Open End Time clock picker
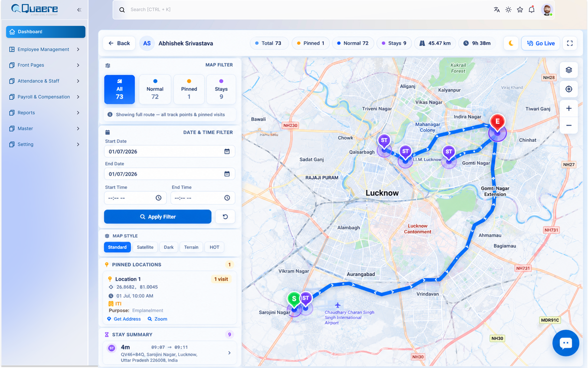Screen dimensions: 588x368 tap(227, 198)
